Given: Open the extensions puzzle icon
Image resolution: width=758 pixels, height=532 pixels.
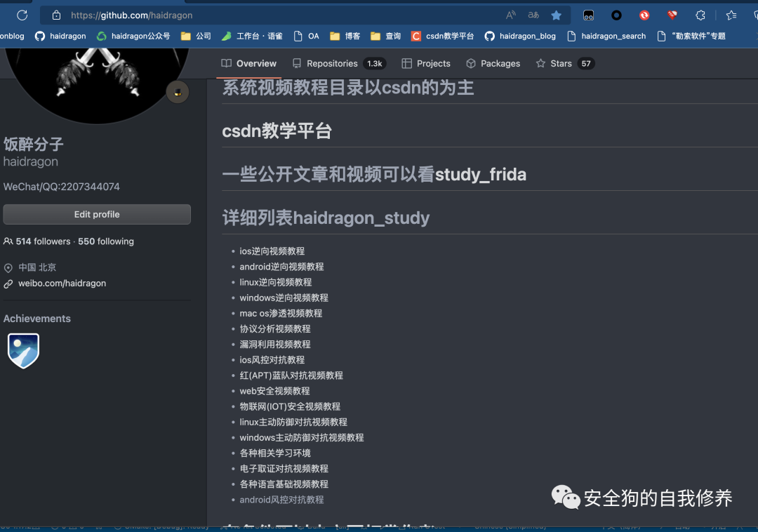Looking at the screenshot, I should coord(700,15).
